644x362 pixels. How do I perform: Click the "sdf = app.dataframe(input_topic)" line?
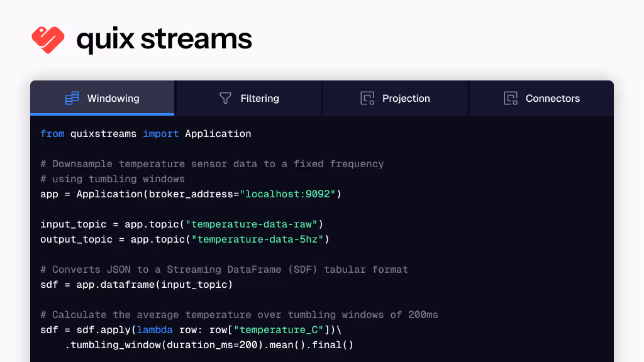[136, 285]
